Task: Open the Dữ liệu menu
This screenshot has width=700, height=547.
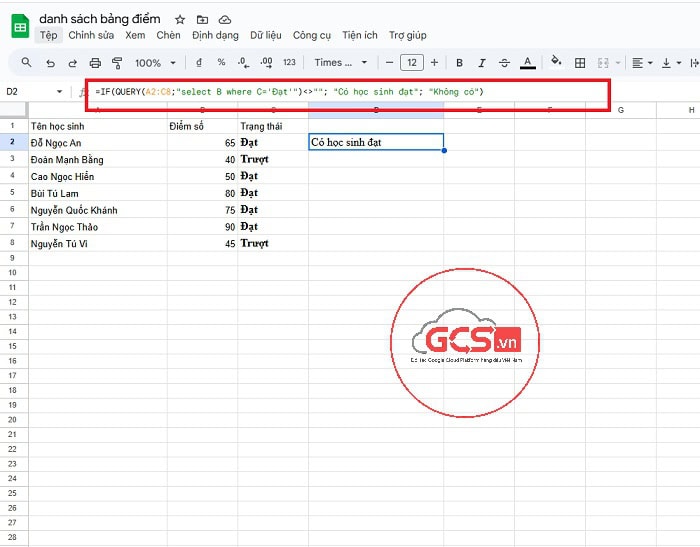Action: point(266,35)
